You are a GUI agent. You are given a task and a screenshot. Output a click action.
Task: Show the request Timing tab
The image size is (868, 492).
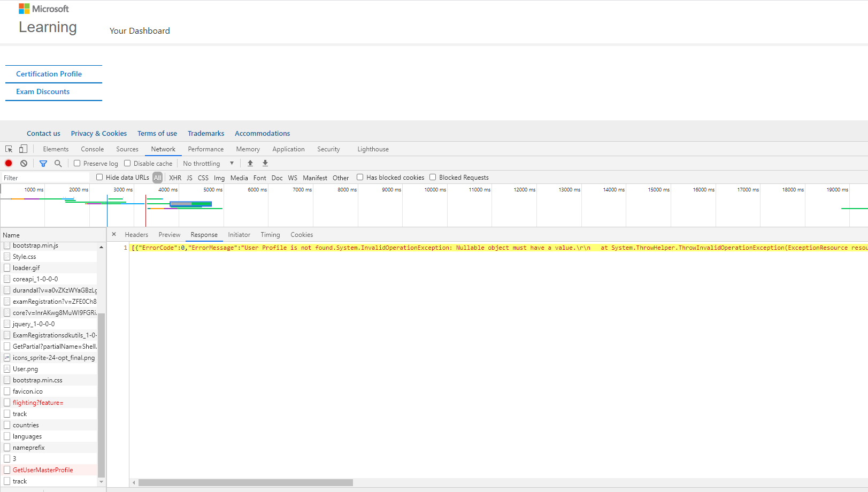[x=270, y=235]
